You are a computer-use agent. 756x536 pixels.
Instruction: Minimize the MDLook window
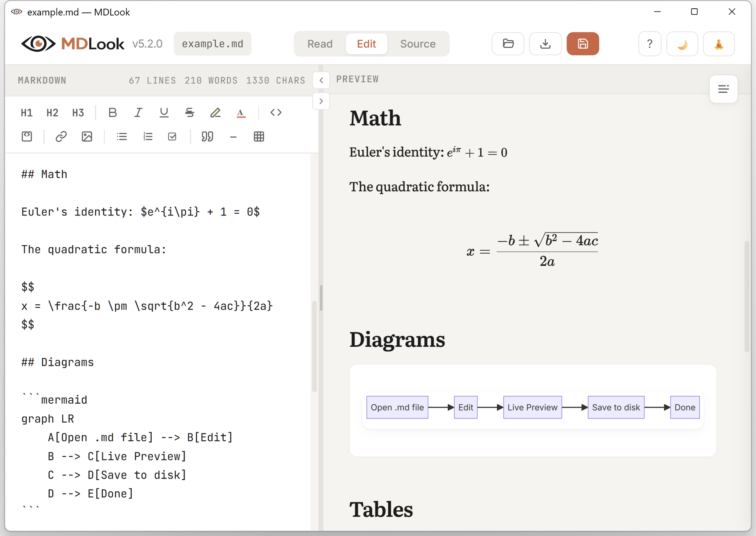(x=657, y=12)
